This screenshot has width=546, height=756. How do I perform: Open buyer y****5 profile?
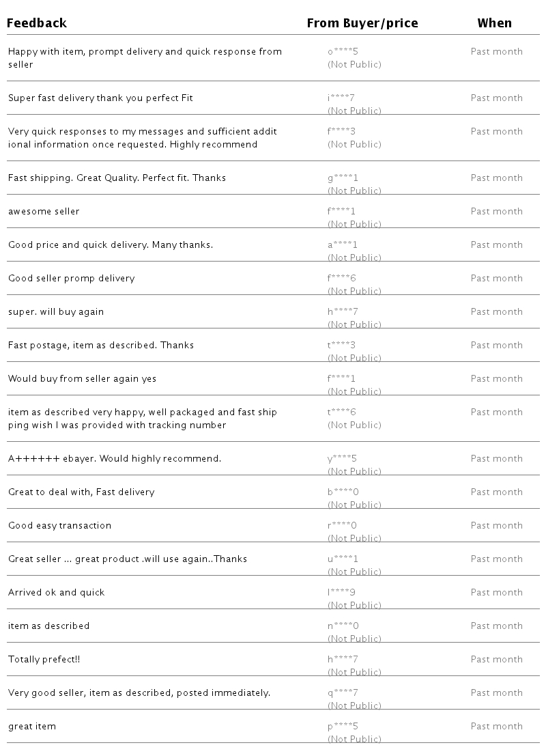pos(343,459)
